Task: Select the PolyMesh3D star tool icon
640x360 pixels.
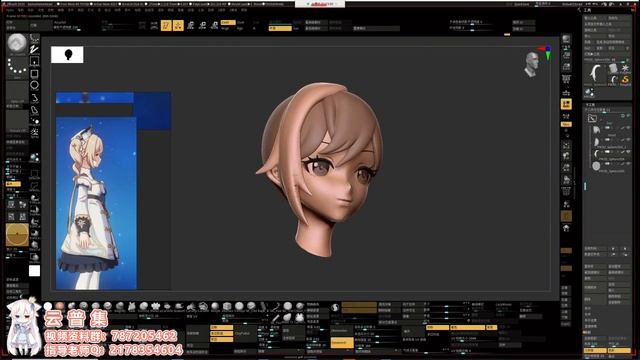Action: pos(625,68)
